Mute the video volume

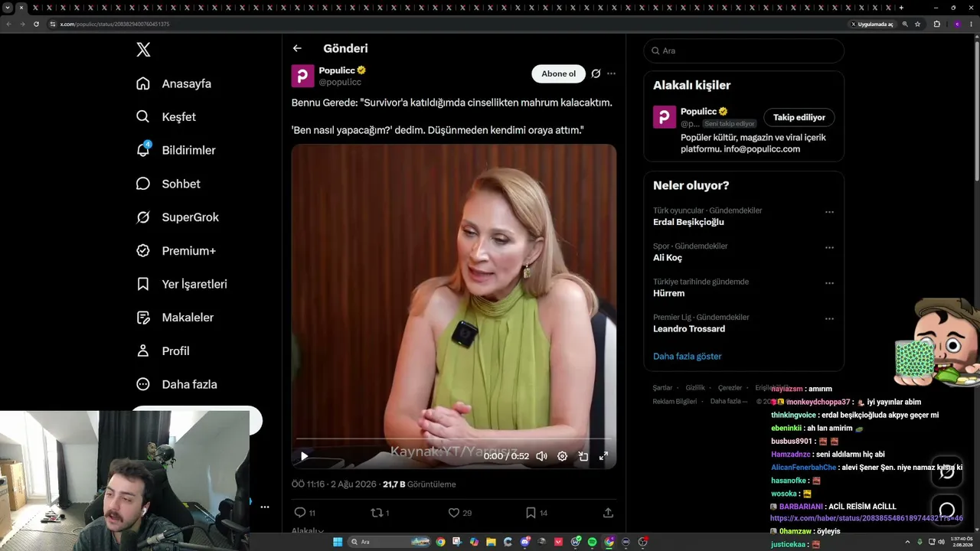pyautogui.click(x=541, y=456)
